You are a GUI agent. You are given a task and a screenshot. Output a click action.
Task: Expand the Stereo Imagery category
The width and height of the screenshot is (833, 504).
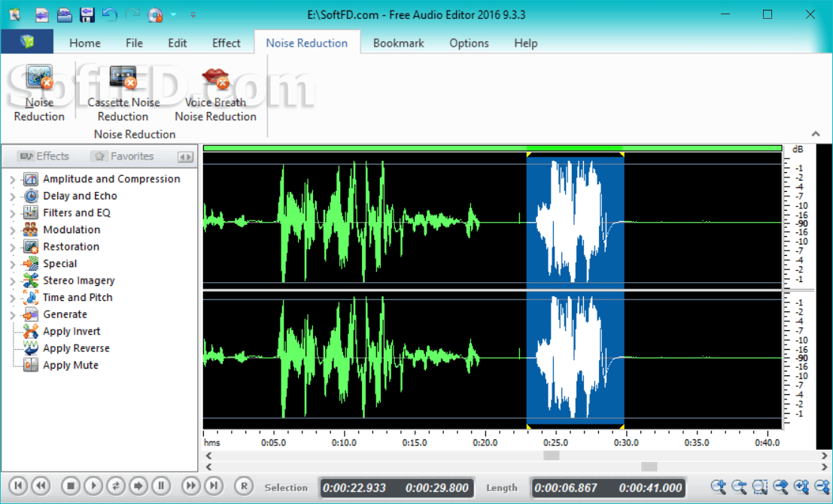click(x=13, y=281)
